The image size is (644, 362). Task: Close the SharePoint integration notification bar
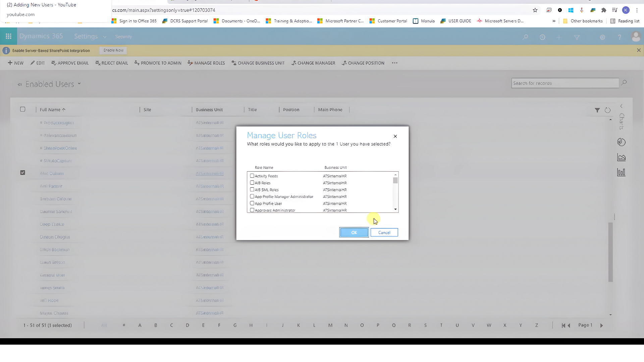pyautogui.click(x=639, y=50)
